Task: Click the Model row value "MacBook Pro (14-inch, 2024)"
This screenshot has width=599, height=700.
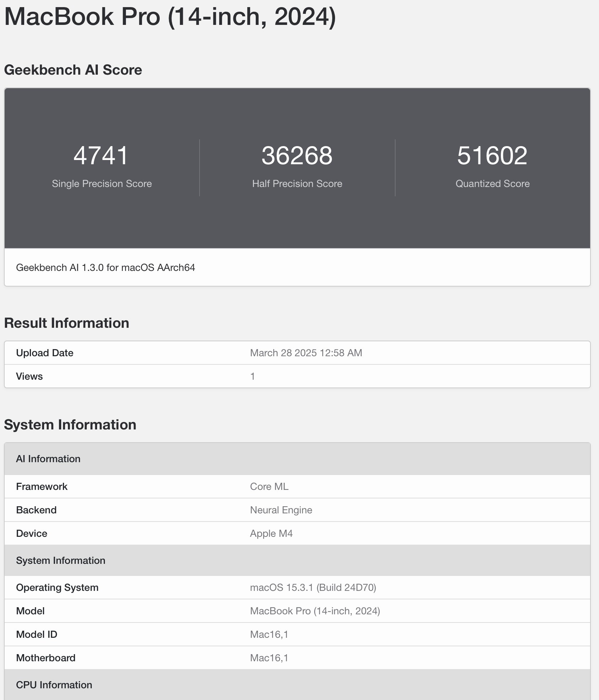Action: pos(315,611)
